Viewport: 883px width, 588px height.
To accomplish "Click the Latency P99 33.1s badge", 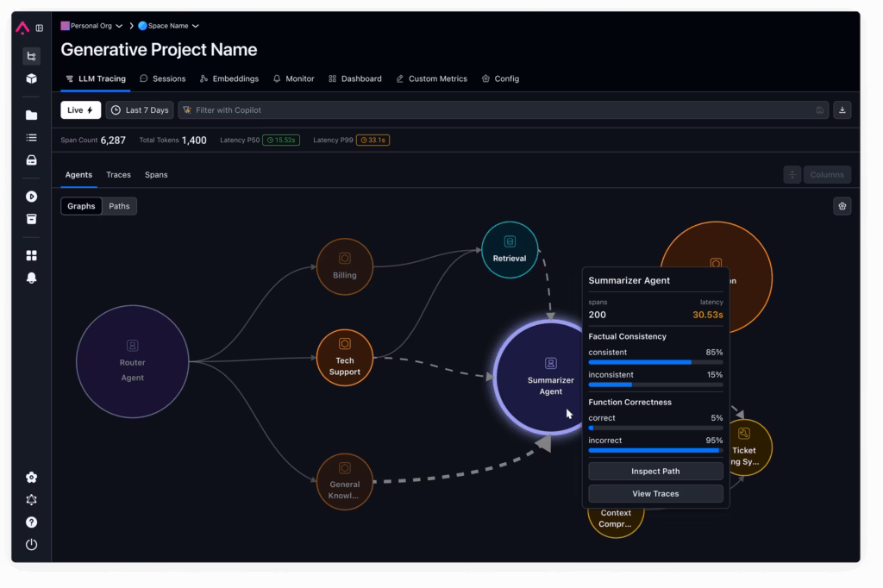I will pos(373,141).
